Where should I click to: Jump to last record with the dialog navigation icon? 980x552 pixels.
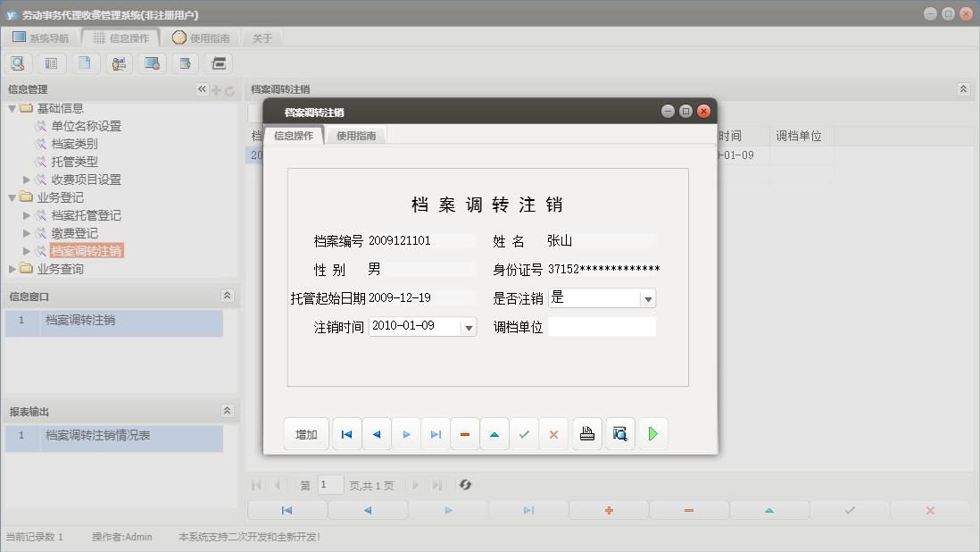click(x=435, y=433)
